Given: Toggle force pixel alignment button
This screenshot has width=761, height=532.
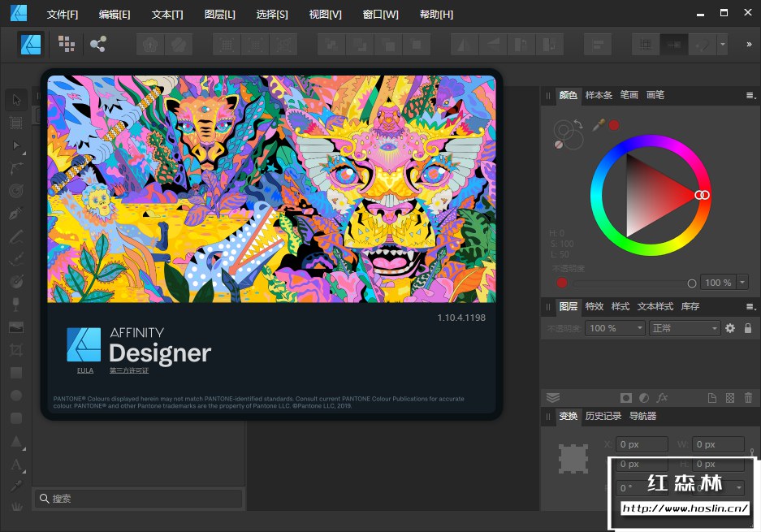Looking at the screenshot, I should coord(646,45).
